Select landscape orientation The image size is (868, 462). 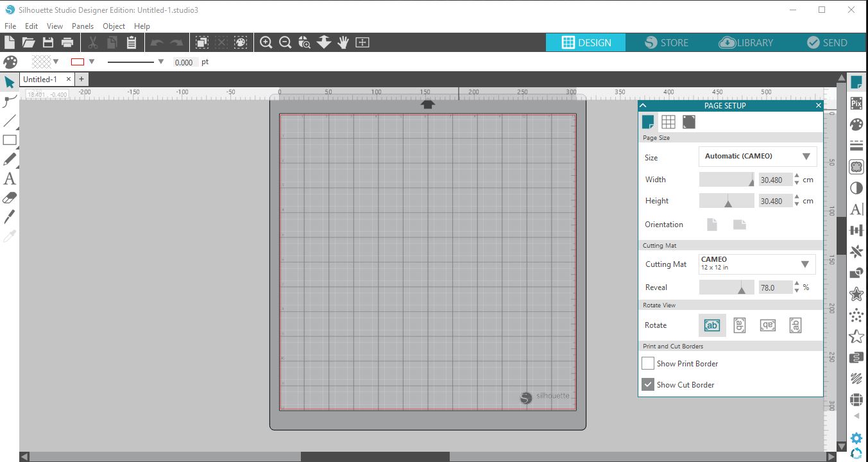[x=740, y=225]
